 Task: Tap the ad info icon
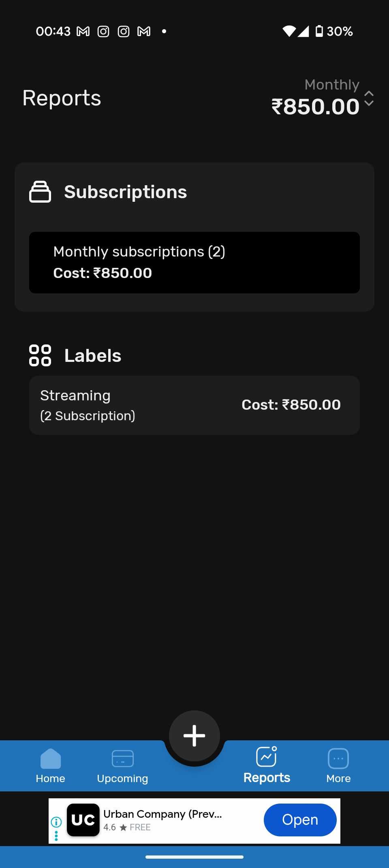click(56, 822)
